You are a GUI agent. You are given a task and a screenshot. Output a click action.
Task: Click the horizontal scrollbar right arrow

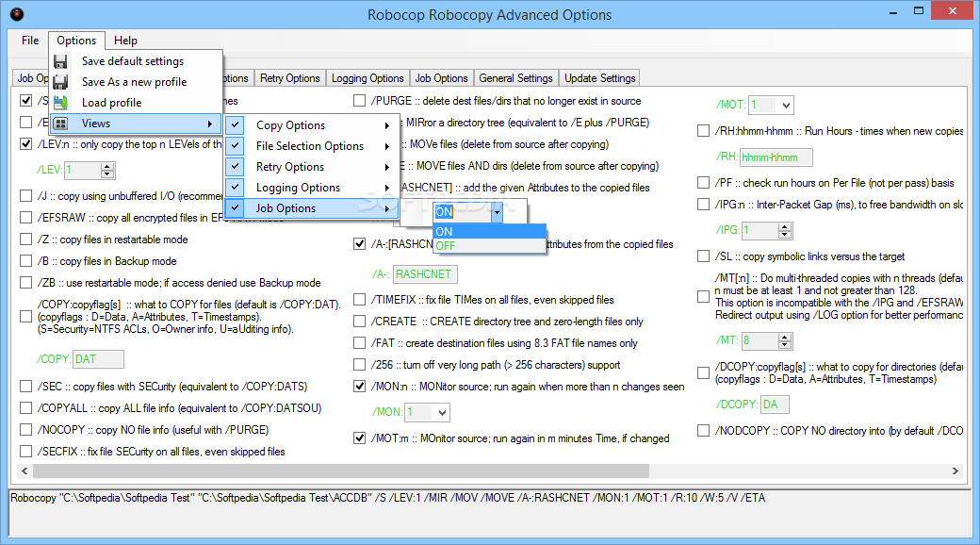coord(955,471)
